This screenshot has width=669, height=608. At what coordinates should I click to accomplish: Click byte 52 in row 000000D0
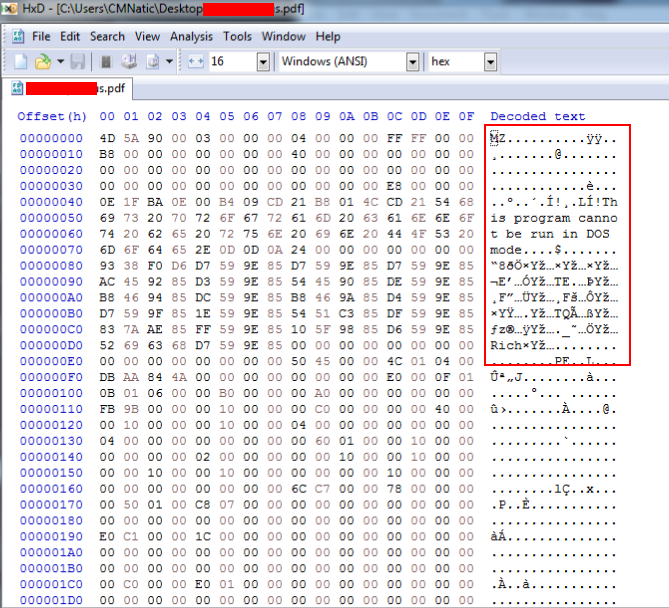(107, 345)
